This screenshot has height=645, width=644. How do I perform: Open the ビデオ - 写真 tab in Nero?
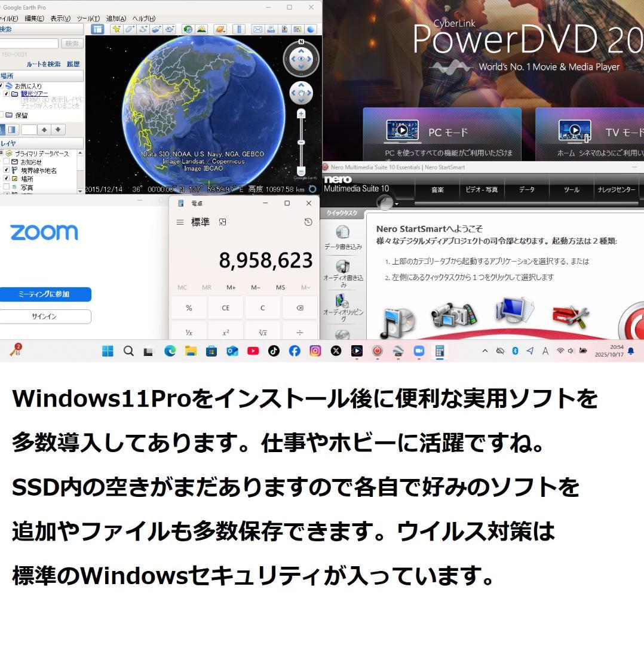click(482, 190)
